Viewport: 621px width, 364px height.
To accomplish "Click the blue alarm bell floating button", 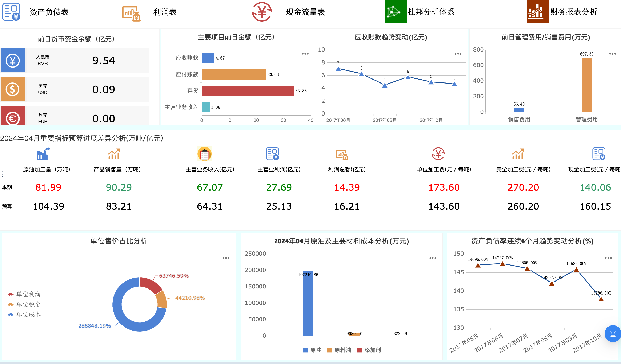I will coord(613,334).
